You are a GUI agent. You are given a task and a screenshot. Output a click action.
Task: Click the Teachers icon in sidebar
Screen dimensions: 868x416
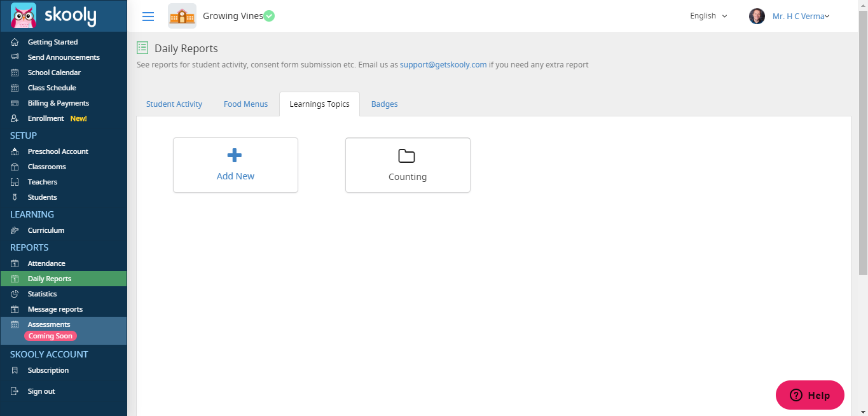pyautogui.click(x=15, y=182)
